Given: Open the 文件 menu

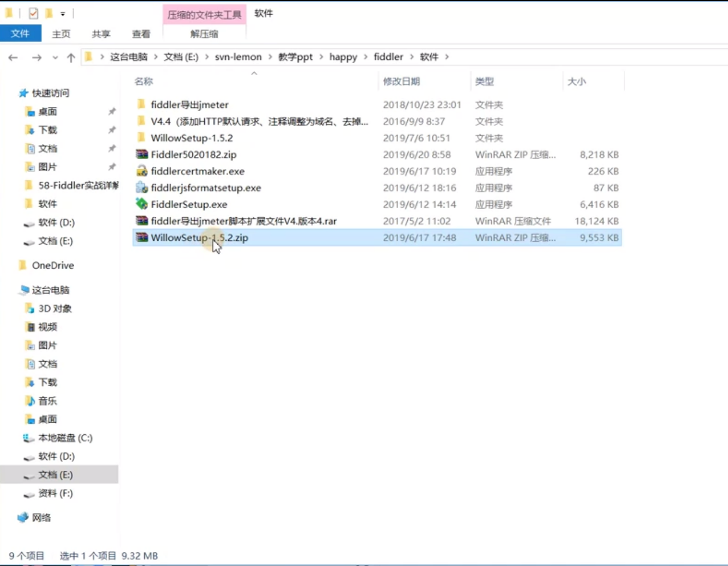Looking at the screenshot, I should [20, 34].
